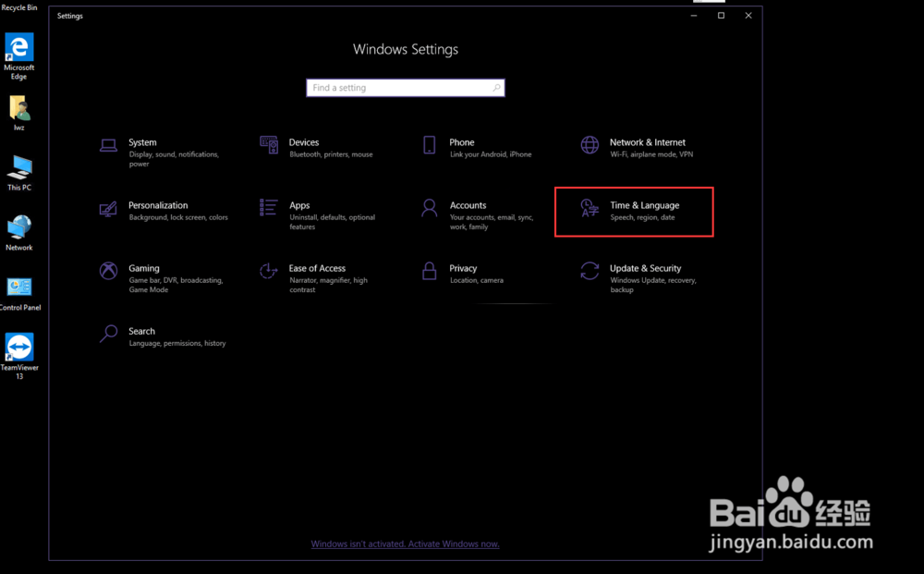Click 'Language, permissions, history' text
The height and width of the screenshot is (574, 924).
(x=177, y=344)
